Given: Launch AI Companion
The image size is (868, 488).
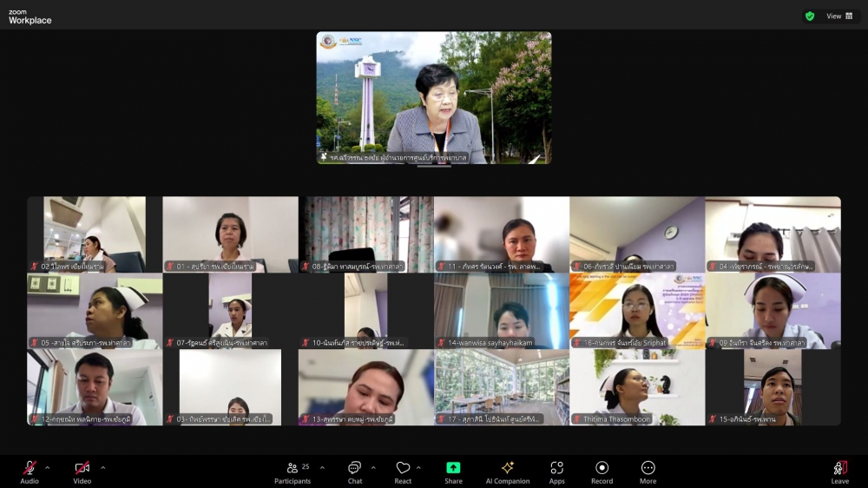Looking at the screenshot, I should pos(508,469).
